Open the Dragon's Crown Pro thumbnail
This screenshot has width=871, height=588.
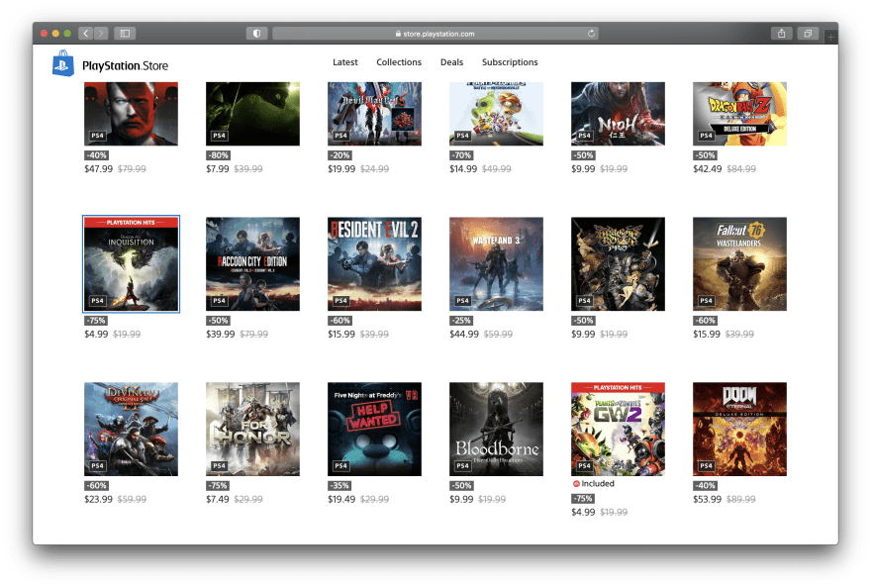tap(618, 264)
